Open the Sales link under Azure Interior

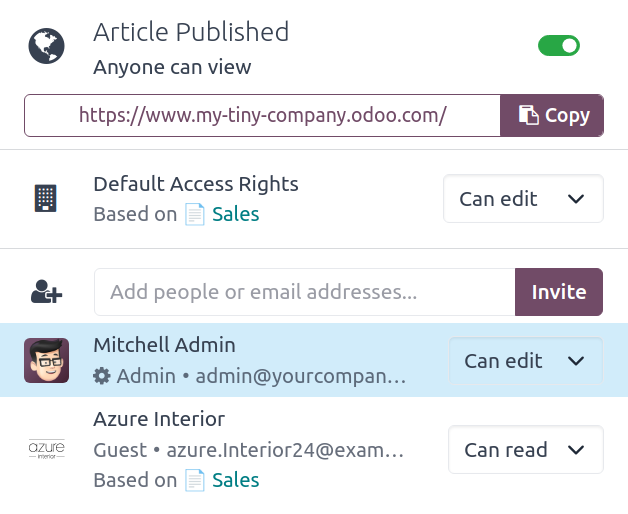click(x=236, y=480)
